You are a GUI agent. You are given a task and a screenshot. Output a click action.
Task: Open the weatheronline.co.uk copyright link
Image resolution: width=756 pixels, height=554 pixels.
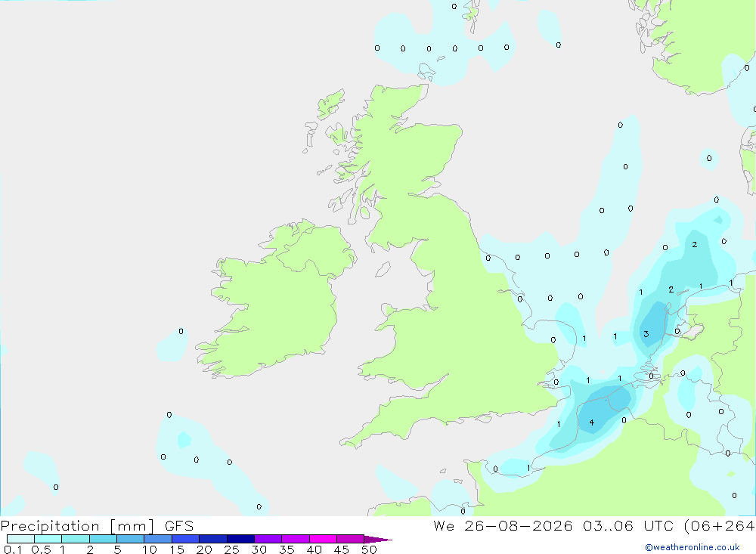click(x=692, y=547)
